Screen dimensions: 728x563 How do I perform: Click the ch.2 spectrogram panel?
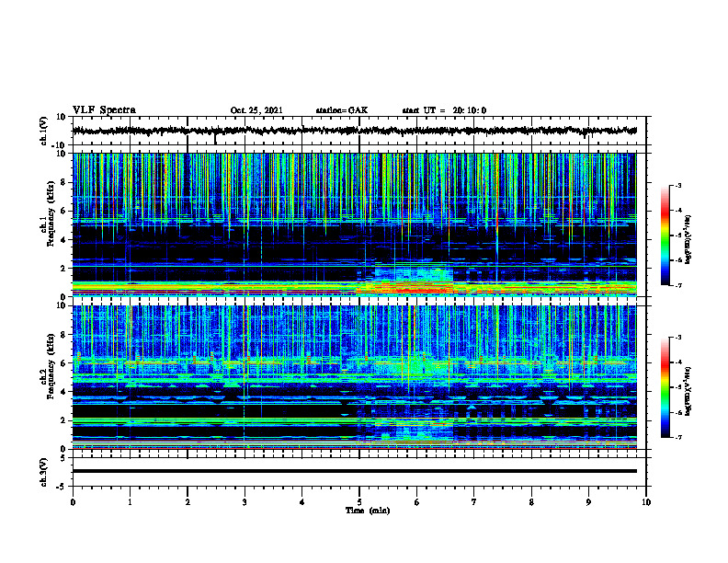(355, 377)
